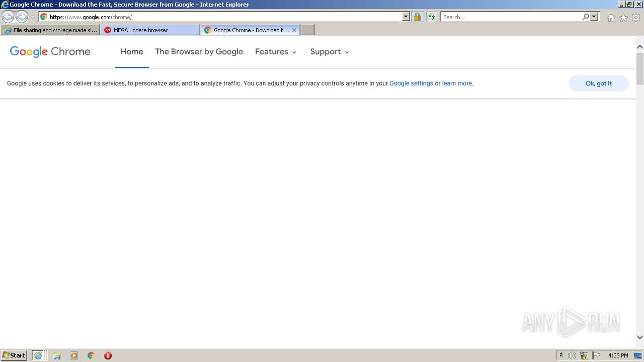Open the Tools gear icon
Image resolution: width=644 pixels, height=362 pixels.
point(636,18)
